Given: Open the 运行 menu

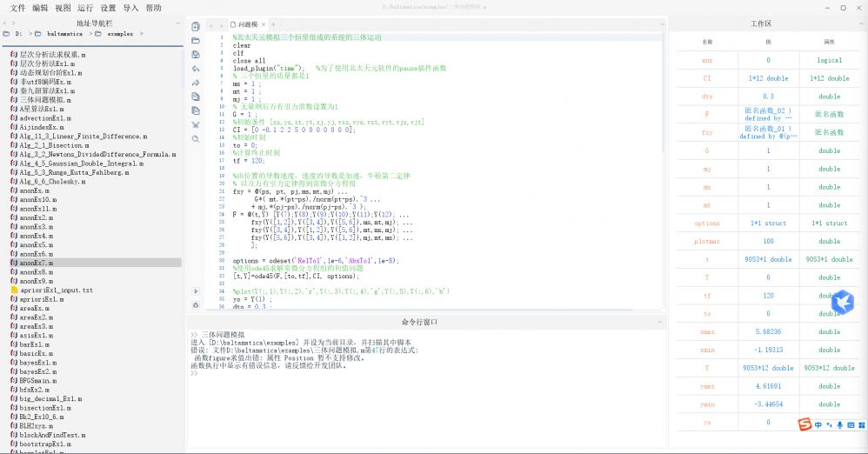Looking at the screenshot, I should [x=85, y=8].
